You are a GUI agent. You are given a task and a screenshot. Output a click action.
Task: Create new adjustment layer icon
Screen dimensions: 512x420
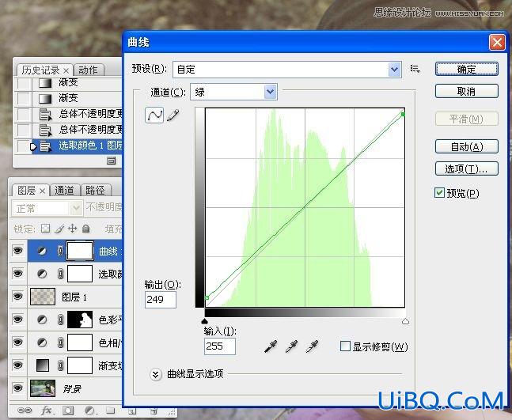point(89,411)
